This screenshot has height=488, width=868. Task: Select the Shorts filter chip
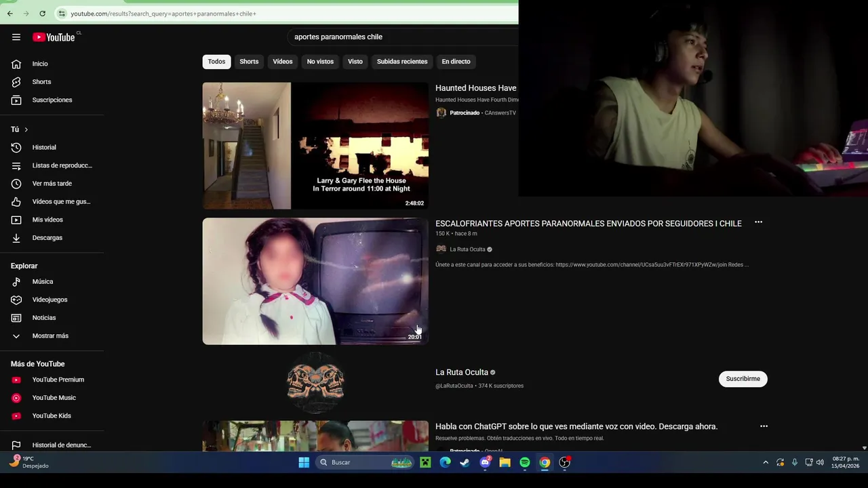pyautogui.click(x=249, y=62)
